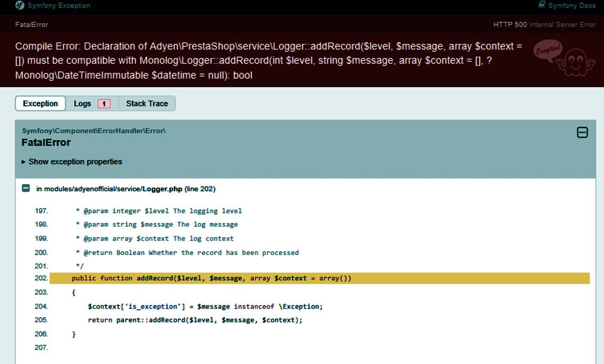Click the Symfony Exception header title
This screenshot has height=364, width=604.
59,5
